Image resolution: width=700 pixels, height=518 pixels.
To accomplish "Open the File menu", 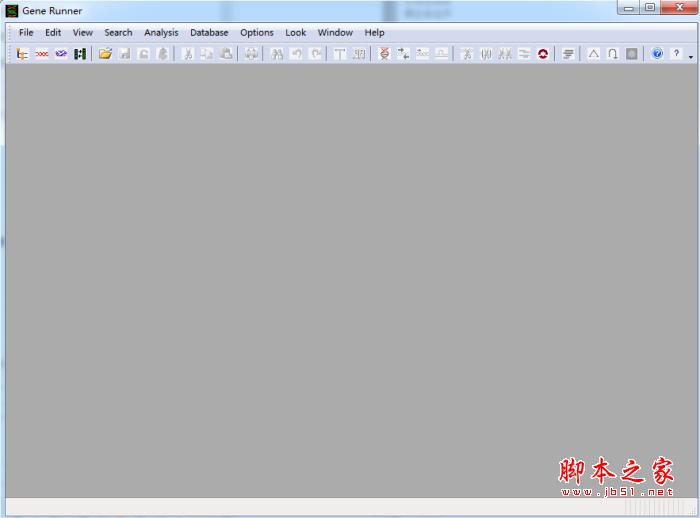I will pos(26,33).
